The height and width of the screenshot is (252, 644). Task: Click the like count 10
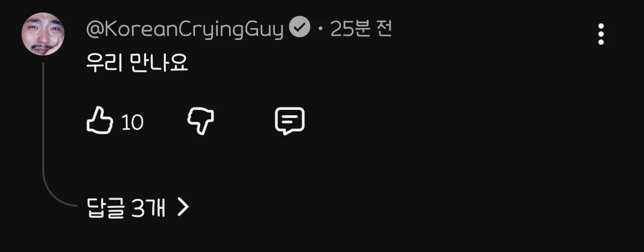click(x=132, y=122)
